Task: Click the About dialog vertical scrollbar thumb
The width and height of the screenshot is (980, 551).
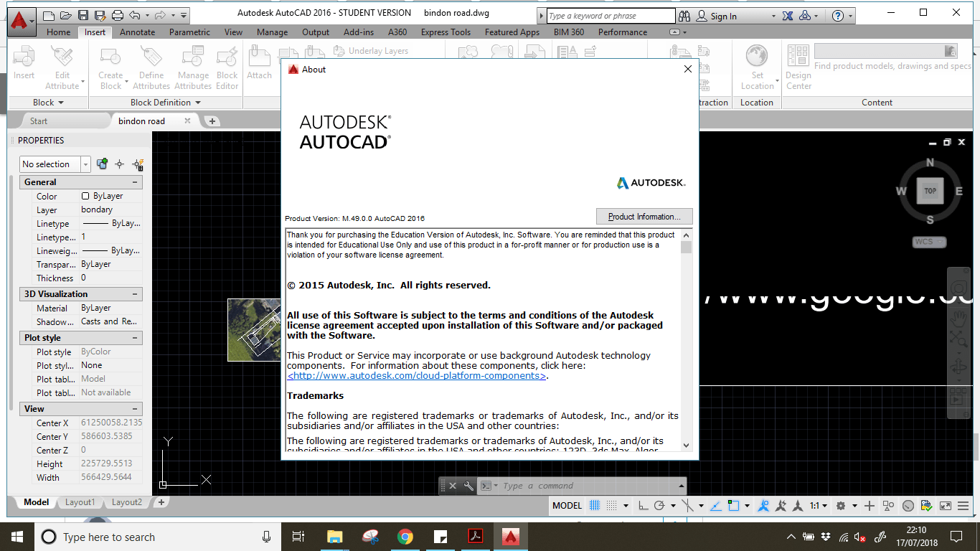Action: 687,247
